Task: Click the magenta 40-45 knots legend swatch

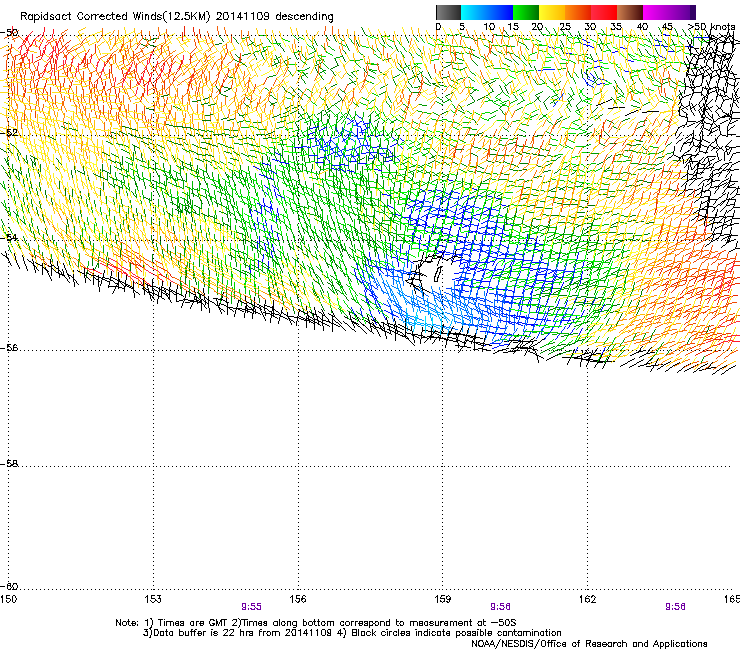Action: 656,12
